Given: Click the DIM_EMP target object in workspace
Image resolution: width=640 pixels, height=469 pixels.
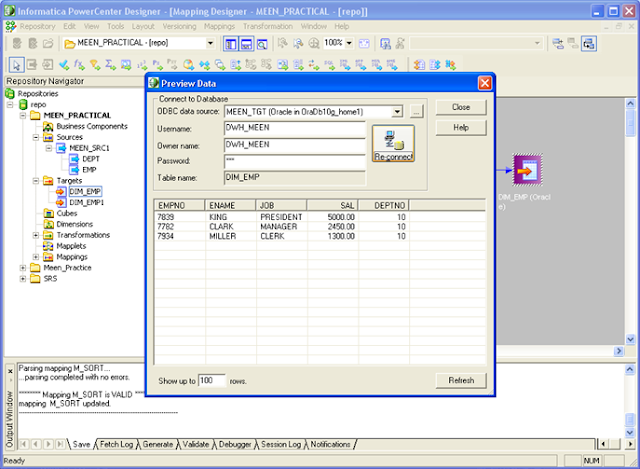Looking at the screenshot, I should tap(527, 170).
